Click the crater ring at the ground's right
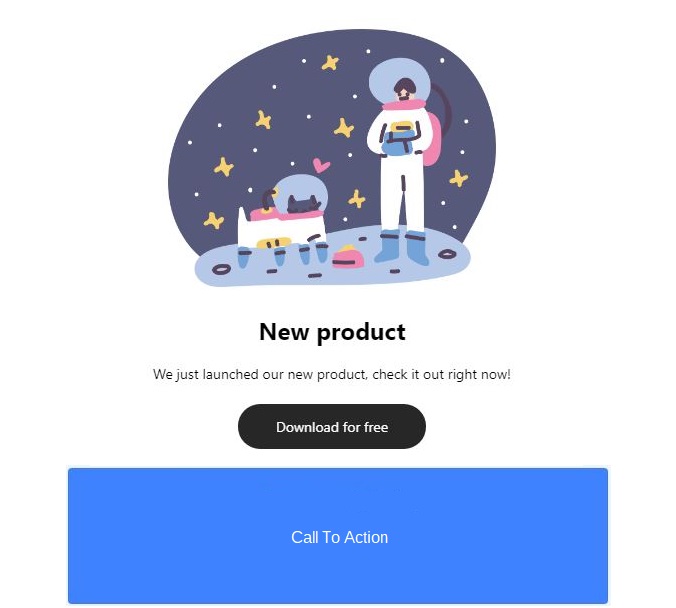Screen dimensions: 676x608 [446, 254]
